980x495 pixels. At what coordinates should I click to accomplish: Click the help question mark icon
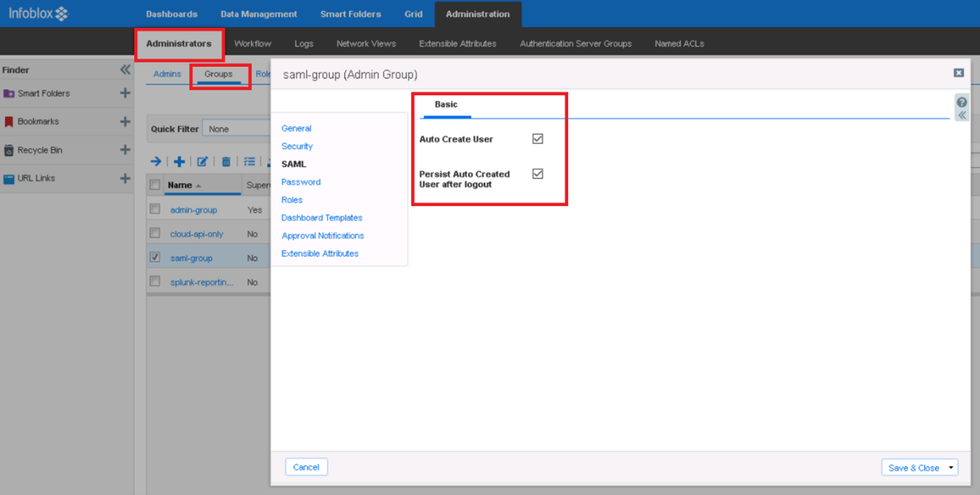962,103
